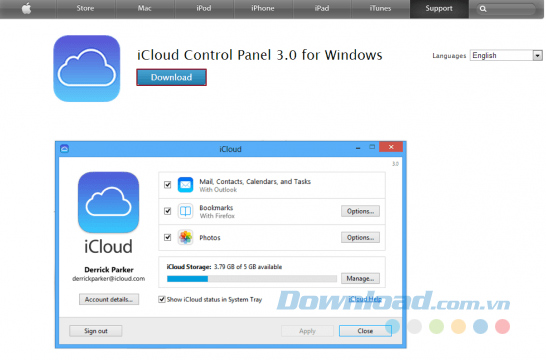Click Manage storage button
The image size is (546, 360).
[360, 279]
